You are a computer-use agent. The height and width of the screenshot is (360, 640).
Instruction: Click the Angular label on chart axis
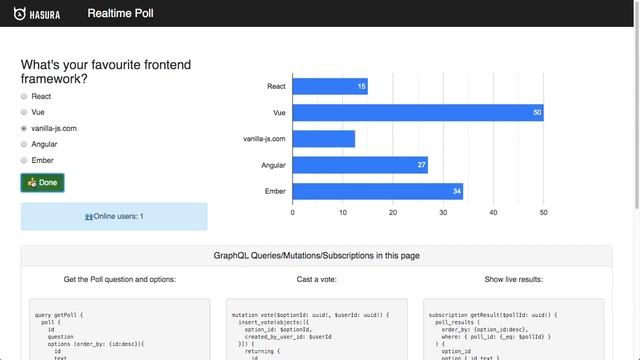[x=273, y=165]
